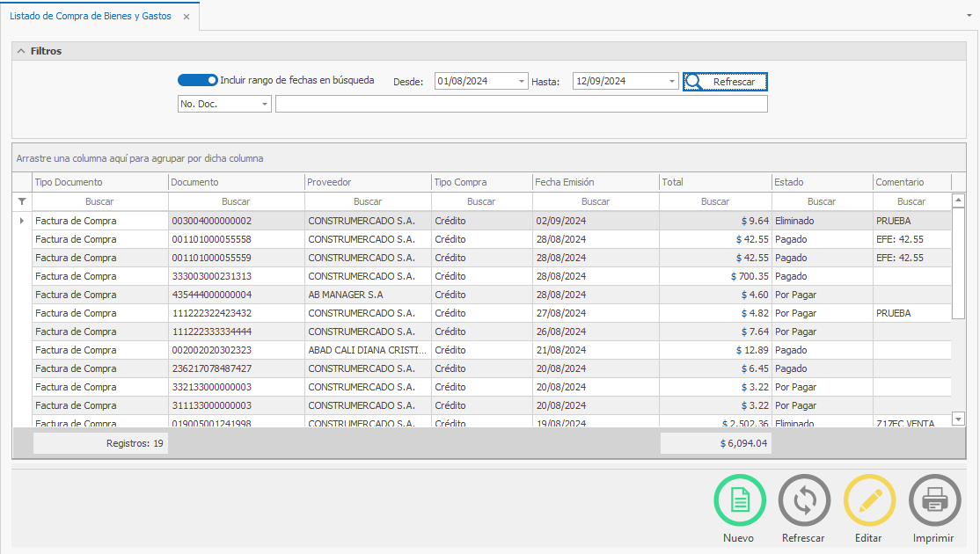Click the search text field beside No. Doc.
The image size is (980, 554).
click(521, 105)
